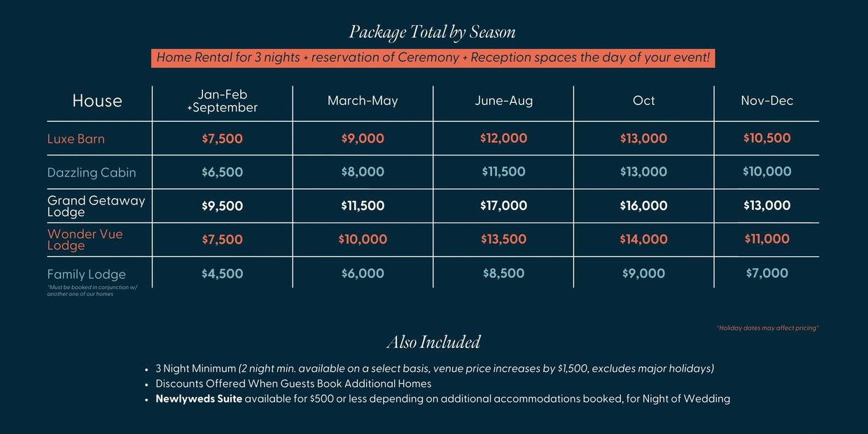Screen dimensions: 868x434
Task: Click the 'June-Aug' season header
Action: tap(503, 101)
